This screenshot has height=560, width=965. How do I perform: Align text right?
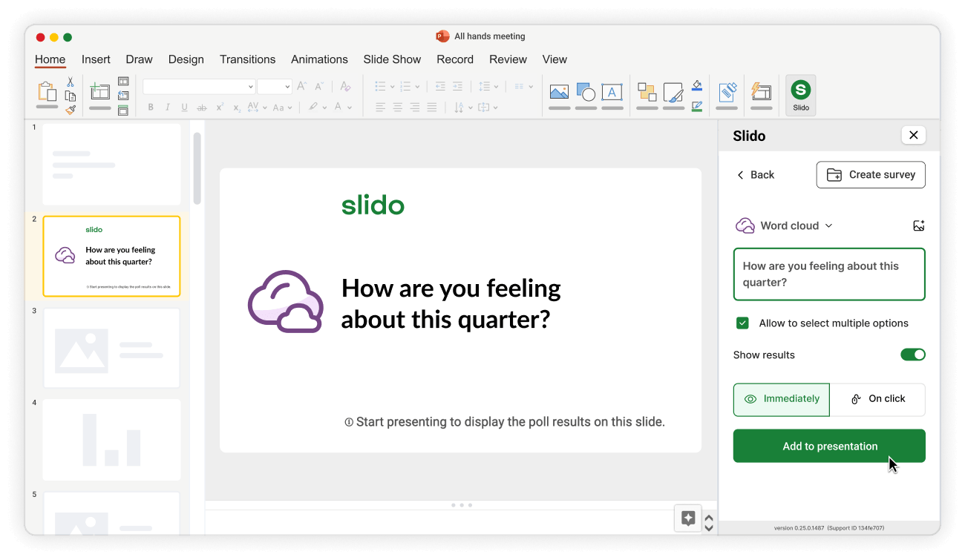coord(414,108)
